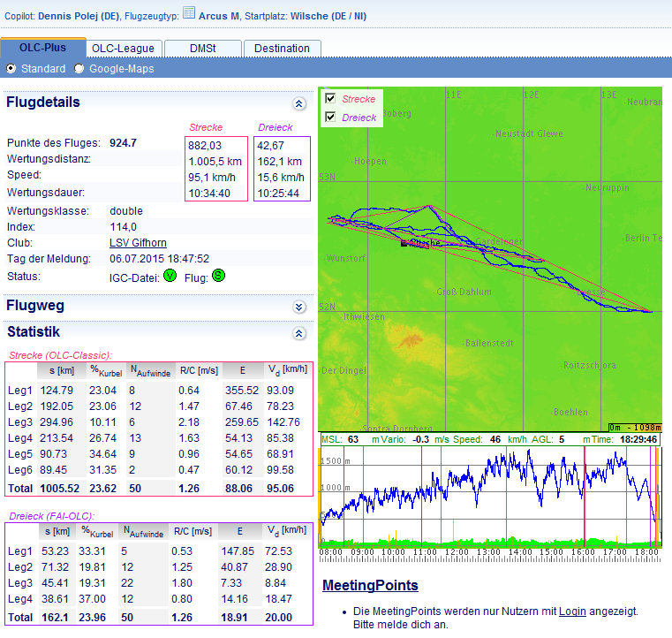The height and width of the screenshot is (638, 672).
Task: Collapse the Flugdetails section
Action: pyautogui.click(x=298, y=103)
